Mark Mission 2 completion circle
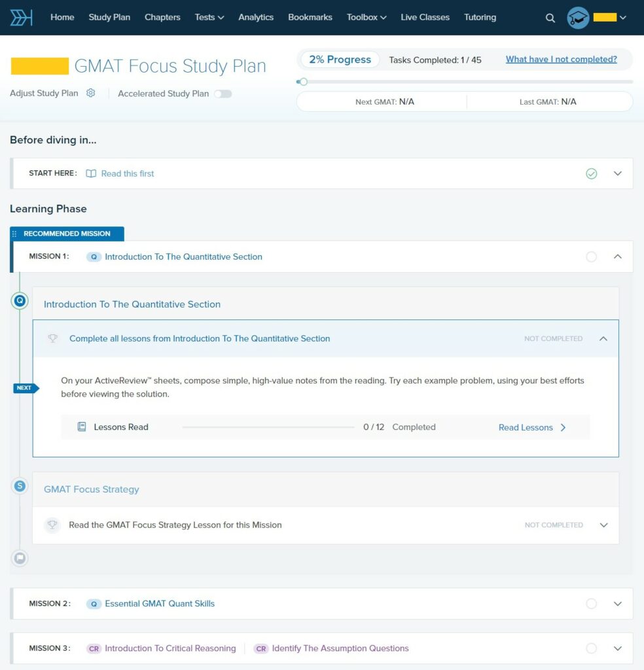 592,603
